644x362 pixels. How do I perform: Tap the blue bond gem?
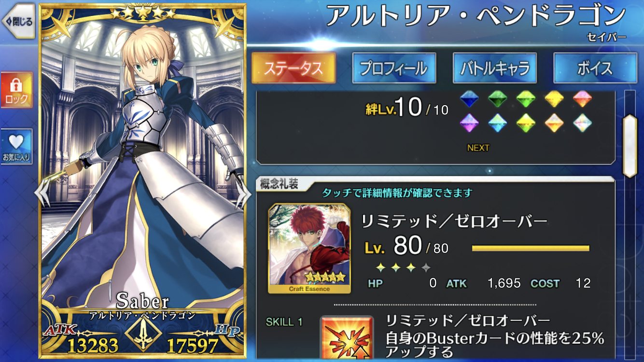pyautogui.click(x=469, y=99)
